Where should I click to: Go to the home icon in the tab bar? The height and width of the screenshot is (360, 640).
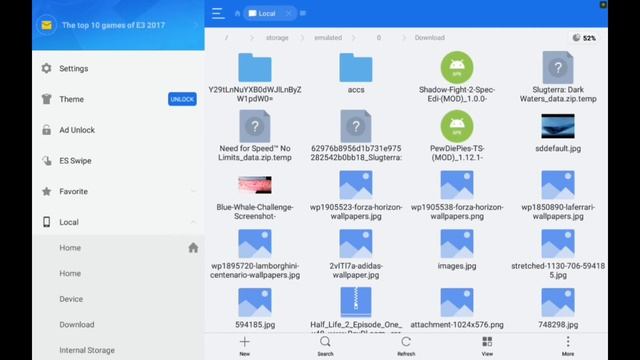(x=238, y=13)
